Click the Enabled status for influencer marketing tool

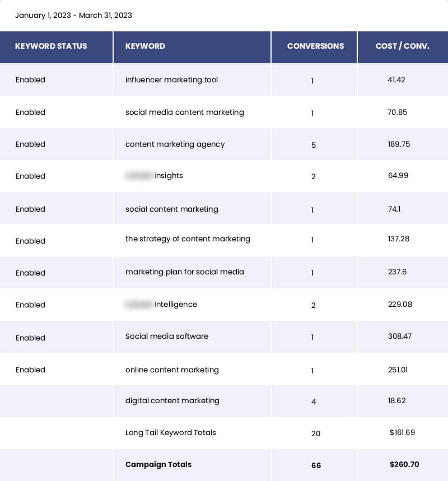(30, 80)
